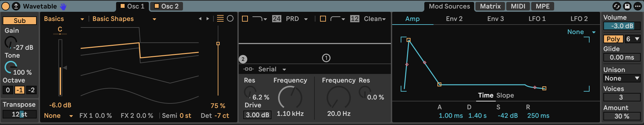Click the filter 2 circle marker

click(243, 59)
